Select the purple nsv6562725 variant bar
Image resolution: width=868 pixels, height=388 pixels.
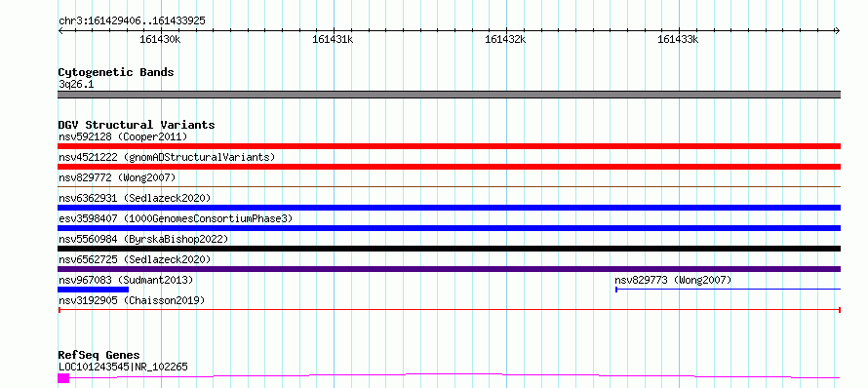pyautogui.click(x=449, y=269)
